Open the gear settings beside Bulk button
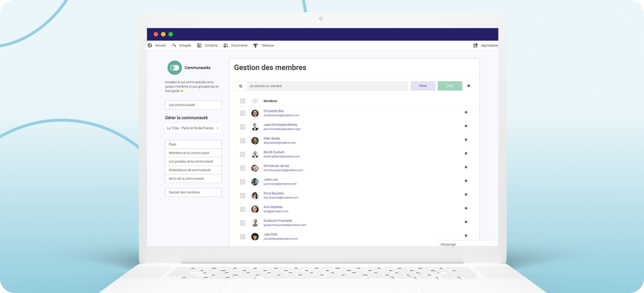Image resolution: width=644 pixels, height=293 pixels. [x=469, y=86]
